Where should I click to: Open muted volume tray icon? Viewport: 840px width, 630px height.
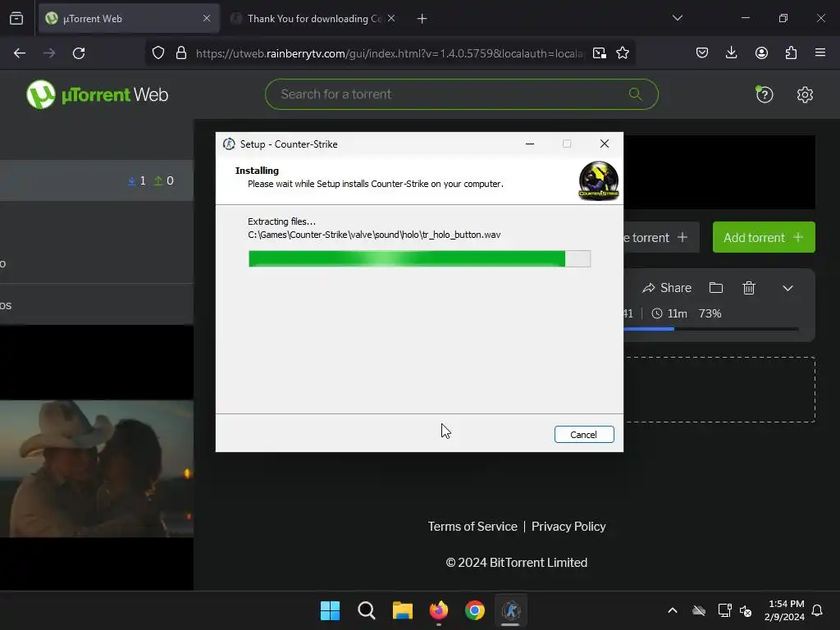coord(745,610)
